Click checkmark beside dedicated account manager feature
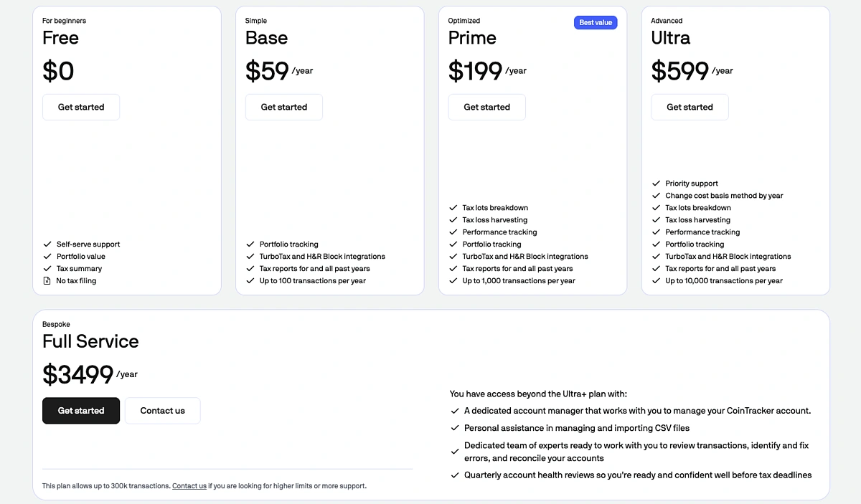 [454, 411]
